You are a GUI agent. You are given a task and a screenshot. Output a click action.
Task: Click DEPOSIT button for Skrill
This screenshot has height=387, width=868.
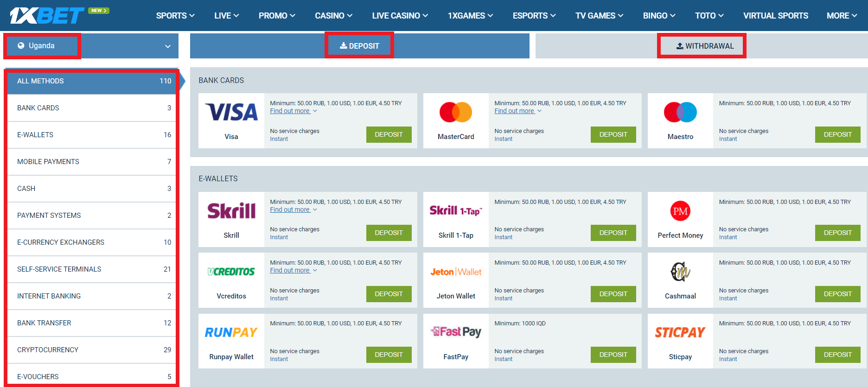[389, 233]
